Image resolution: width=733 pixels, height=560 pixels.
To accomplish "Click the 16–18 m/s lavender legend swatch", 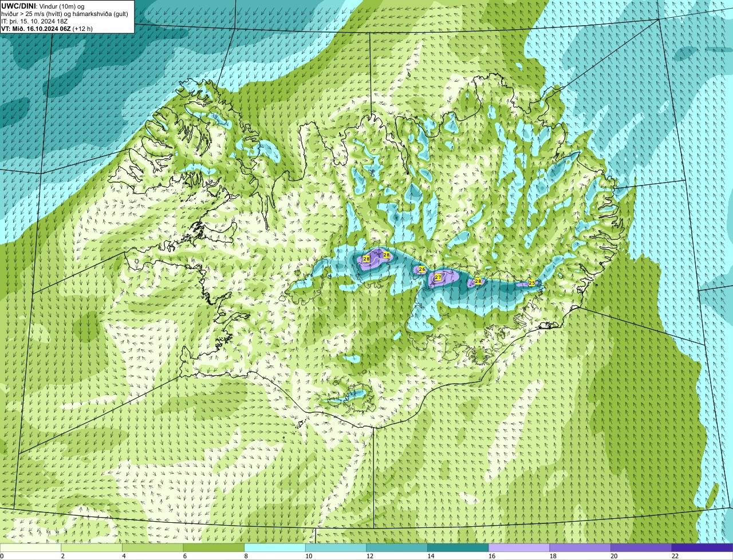I will (519, 547).
